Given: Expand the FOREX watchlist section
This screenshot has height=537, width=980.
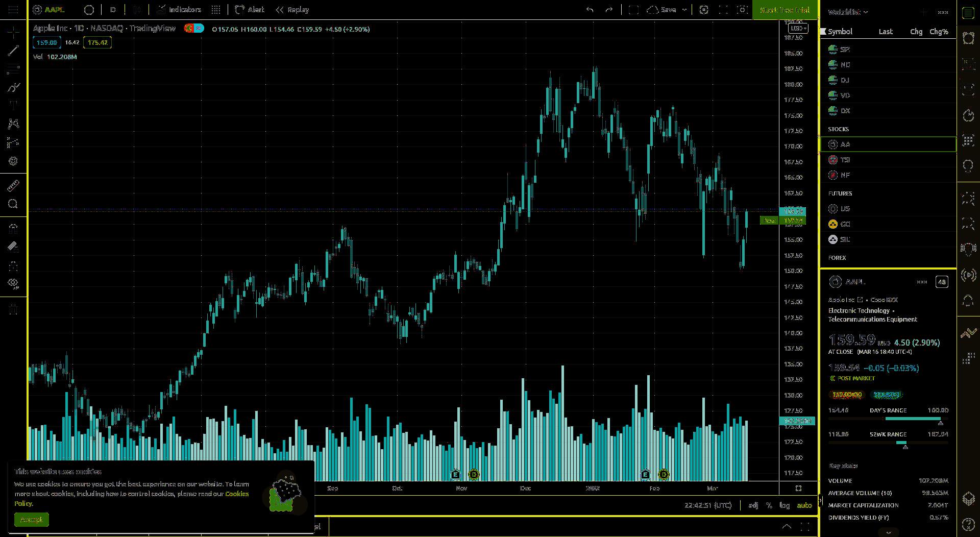Looking at the screenshot, I should (x=837, y=258).
